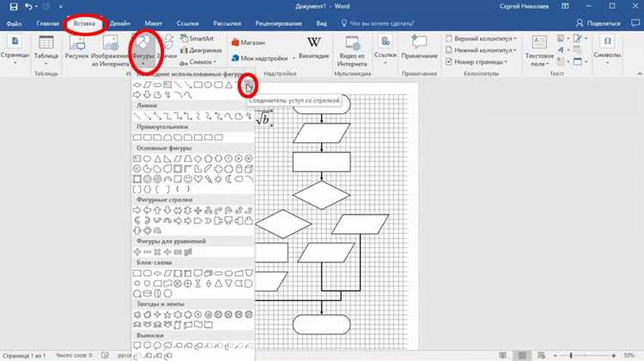
Task: Open the Файл menu
Action: click(14, 23)
